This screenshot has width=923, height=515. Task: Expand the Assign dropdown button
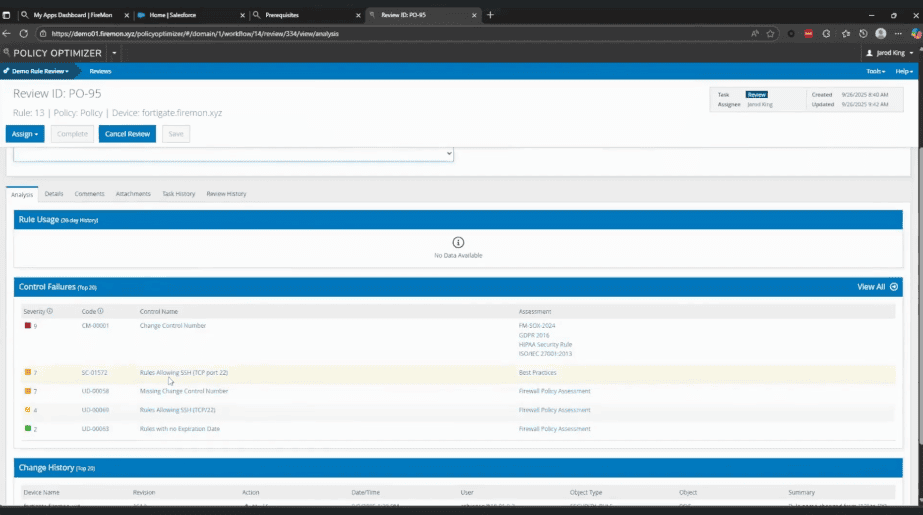click(x=25, y=134)
